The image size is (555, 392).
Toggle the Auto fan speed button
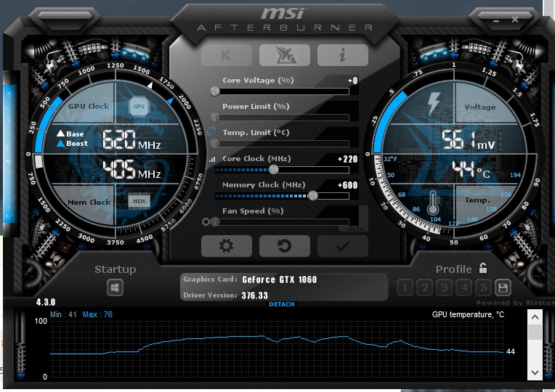click(355, 229)
